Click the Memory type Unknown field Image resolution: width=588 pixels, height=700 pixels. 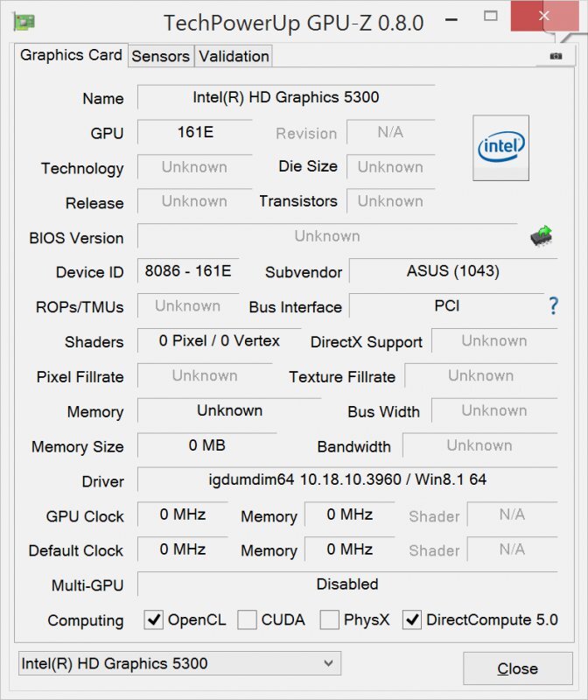(229, 410)
